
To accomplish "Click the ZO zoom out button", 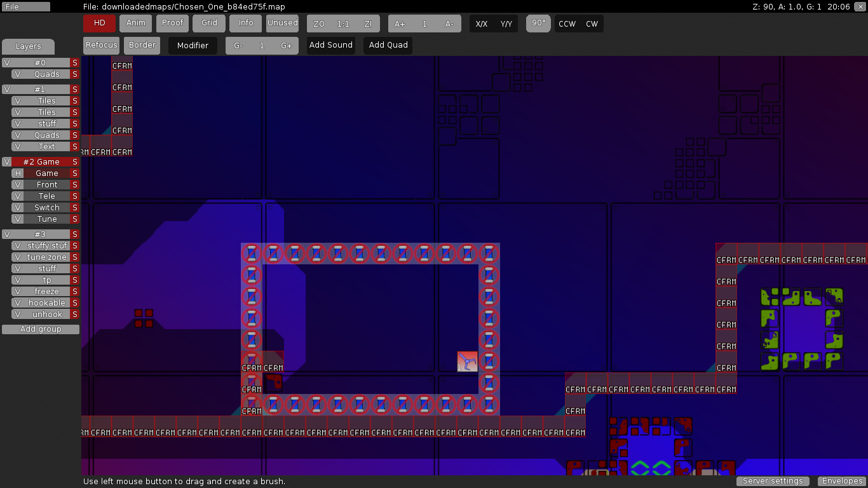I will point(319,24).
